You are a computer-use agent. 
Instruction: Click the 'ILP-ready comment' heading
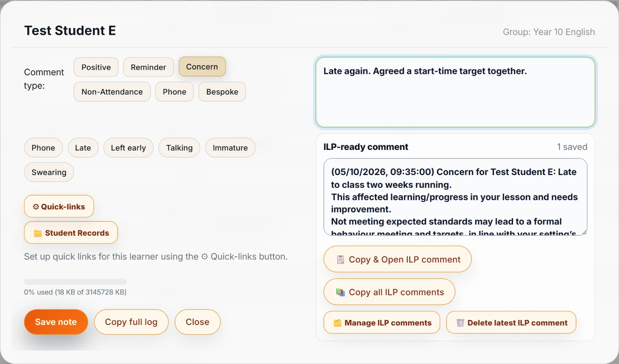[366, 147]
